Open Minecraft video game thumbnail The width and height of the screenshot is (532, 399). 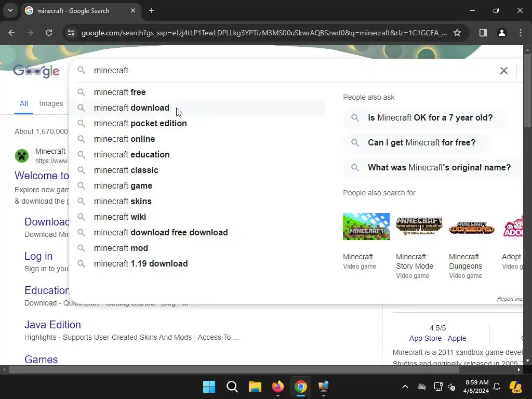point(366,227)
